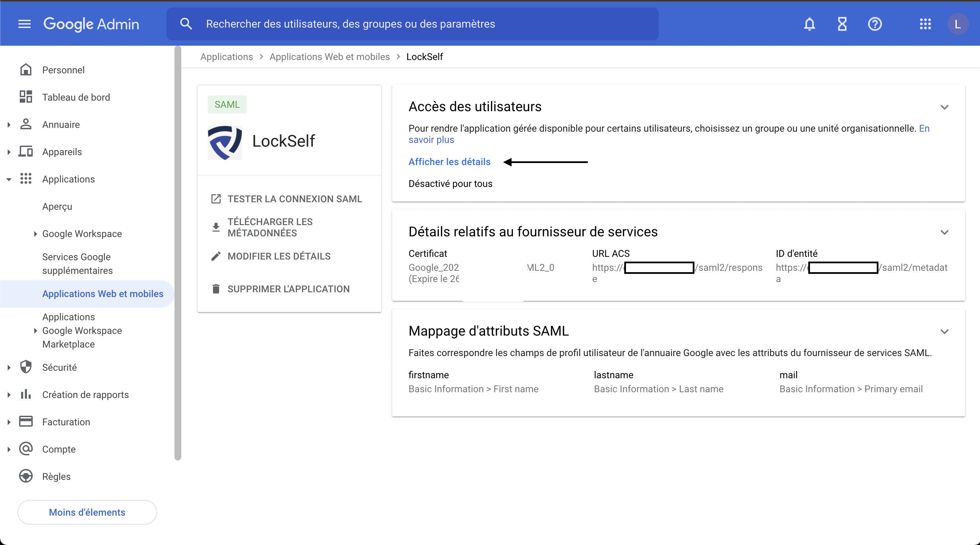Click "Basic Information > Primary email" value
This screenshot has height=545, width=980.
coord(851,389)
